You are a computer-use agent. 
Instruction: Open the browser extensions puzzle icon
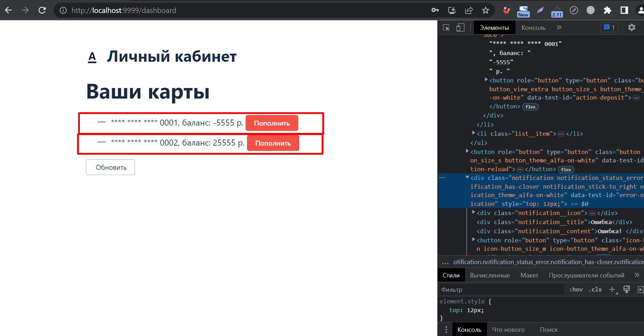(x=608, y=10)
